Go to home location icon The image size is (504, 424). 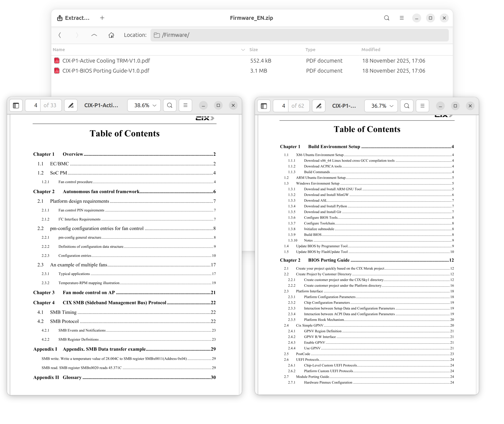[111, 35]
